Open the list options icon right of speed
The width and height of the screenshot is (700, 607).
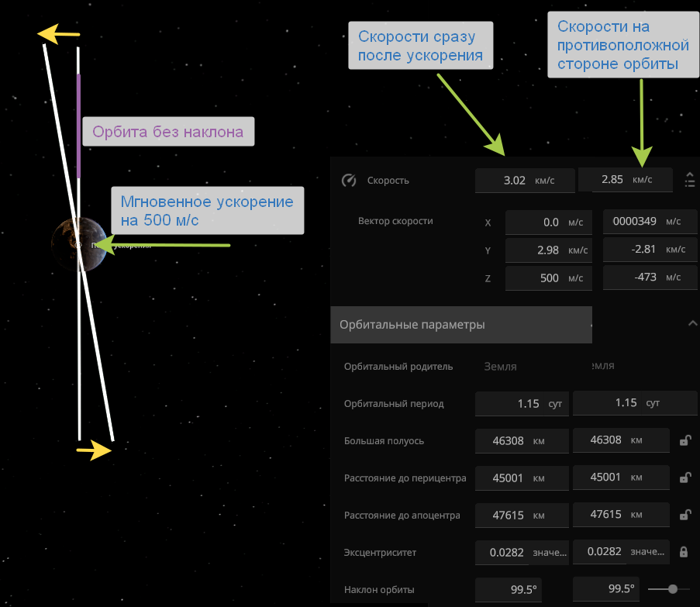coord(690,180)
